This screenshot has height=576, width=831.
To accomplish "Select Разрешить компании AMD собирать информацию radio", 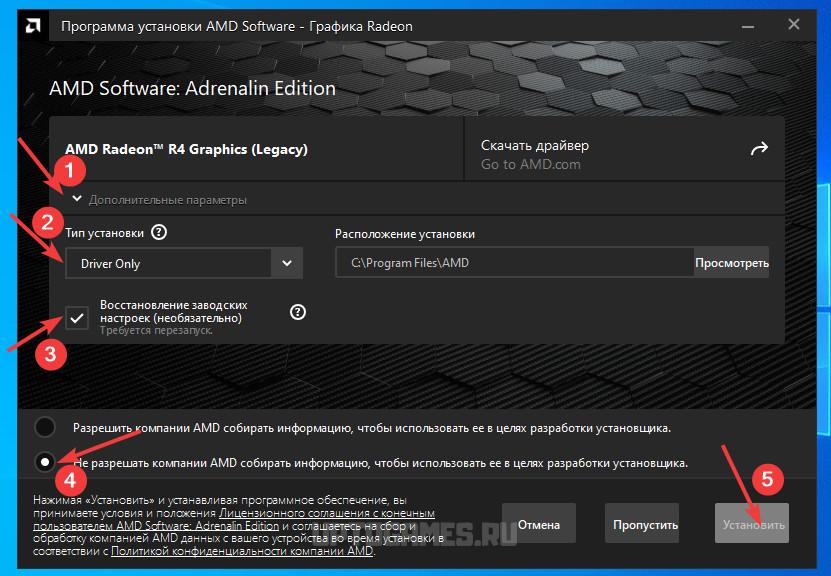I will 45,427.
